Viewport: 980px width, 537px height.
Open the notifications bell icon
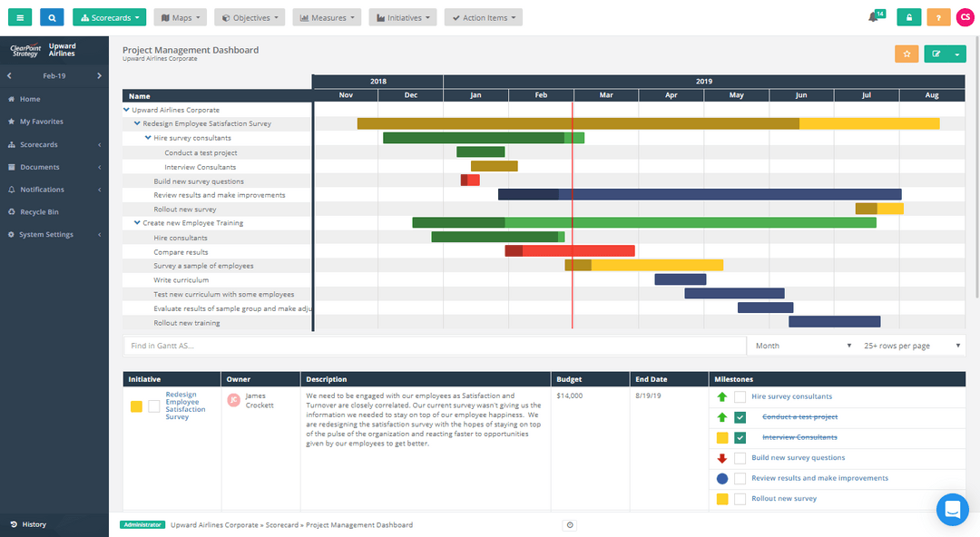(874, 16)
